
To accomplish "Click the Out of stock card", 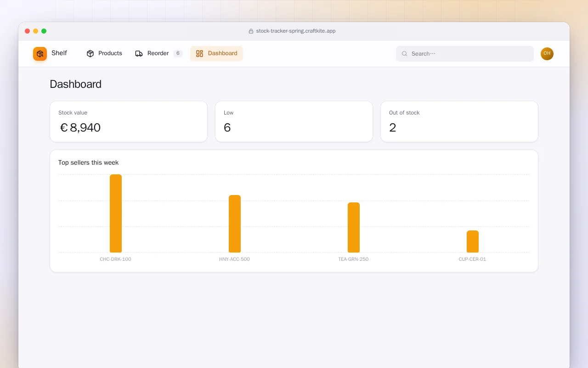I will coord(459,121).
